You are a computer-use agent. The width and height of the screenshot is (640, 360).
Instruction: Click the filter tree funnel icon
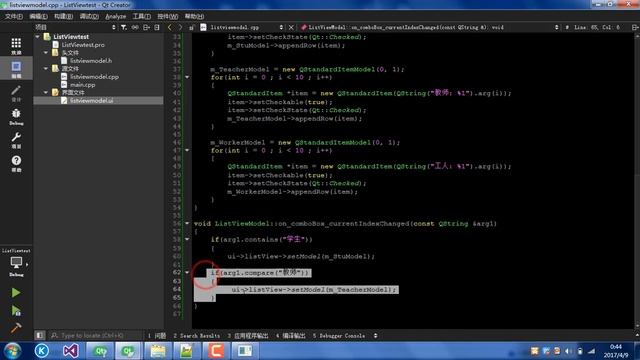pyautogui.click(x=124, y=27)
